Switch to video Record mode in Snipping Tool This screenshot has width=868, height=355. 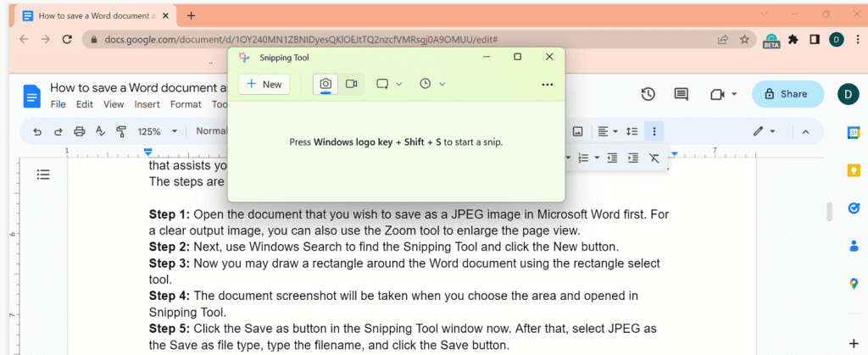coord(351,84)
